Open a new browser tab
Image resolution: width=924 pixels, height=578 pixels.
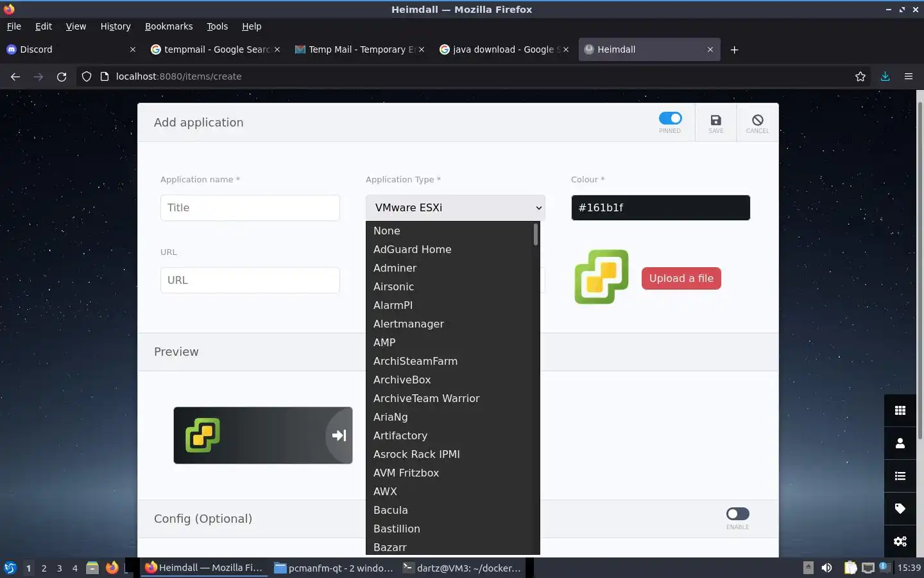tap(735, 49)
